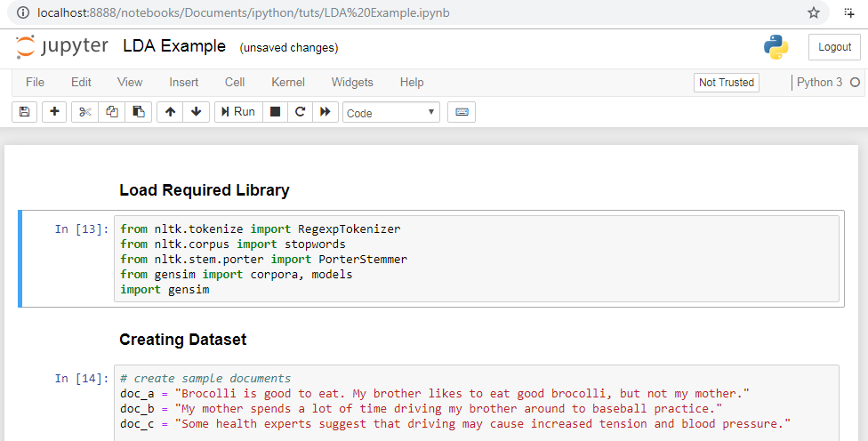Open the cell type dropdown showing Code

click(390, 112)
